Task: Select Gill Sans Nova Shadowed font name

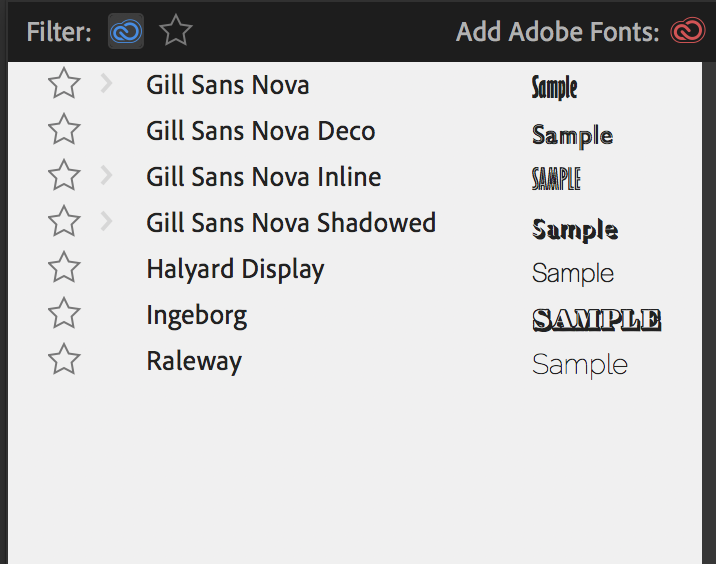Action: click(291, 223)
